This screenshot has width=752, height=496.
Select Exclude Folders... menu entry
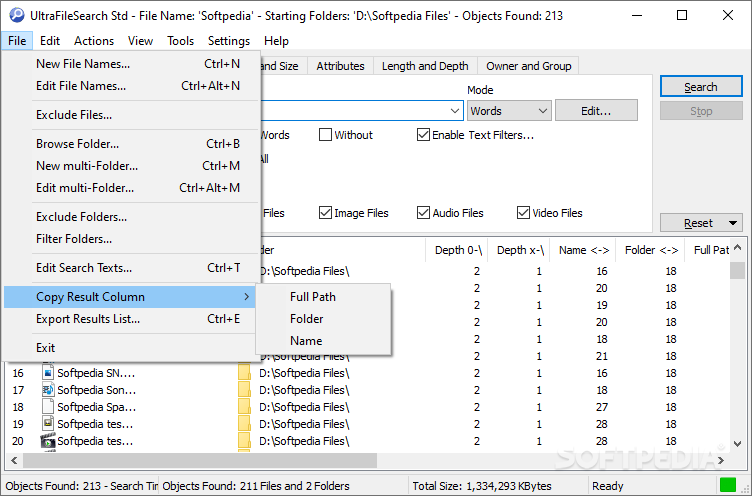[129, 217]
